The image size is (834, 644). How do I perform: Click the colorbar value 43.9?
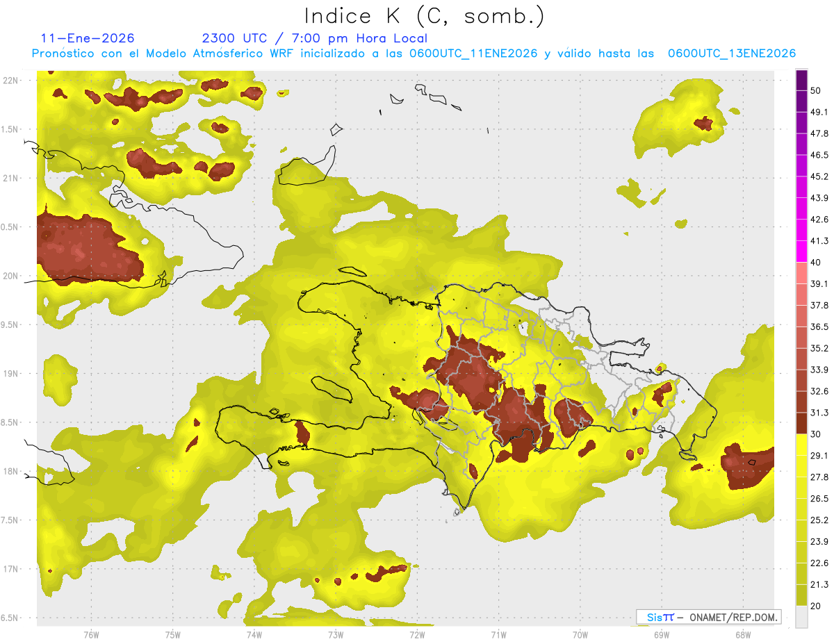(x=820, y=199)
